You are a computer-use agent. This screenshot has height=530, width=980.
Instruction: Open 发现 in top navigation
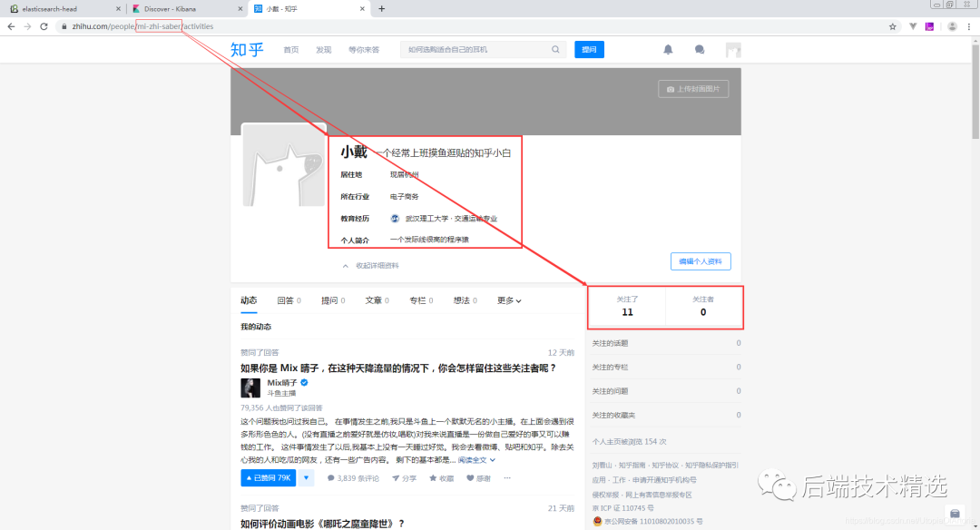pyautogui.click(x=323, y=49)
